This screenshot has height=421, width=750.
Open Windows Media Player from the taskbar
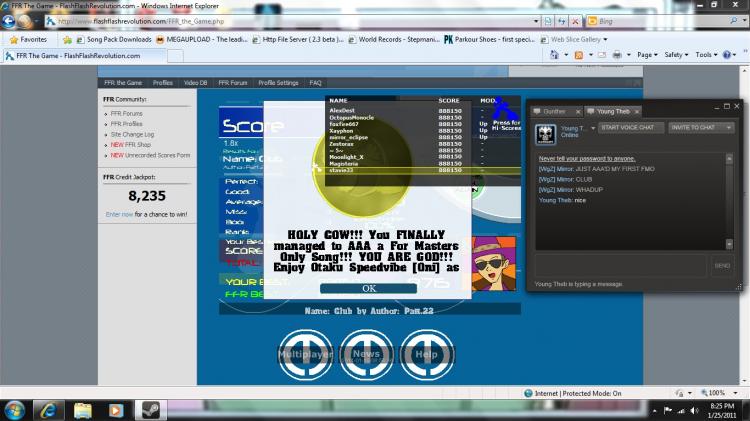tap(116, 410)
